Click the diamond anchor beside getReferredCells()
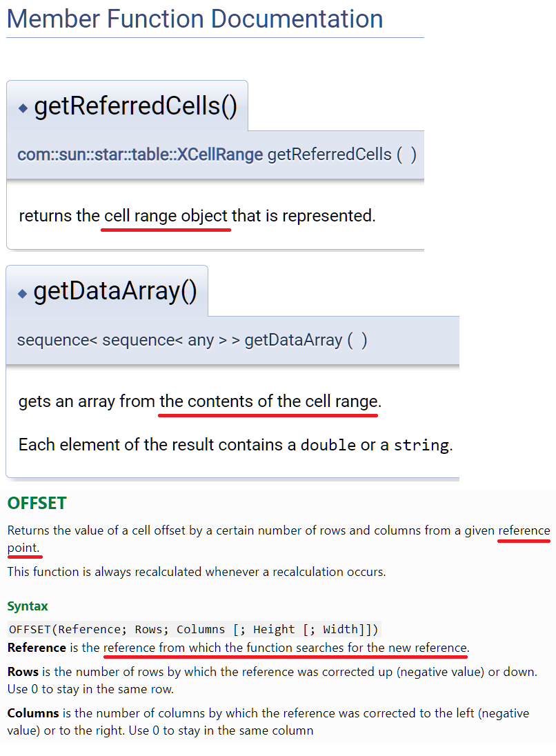Screen dimensions: 556x756 coord(23,108)
